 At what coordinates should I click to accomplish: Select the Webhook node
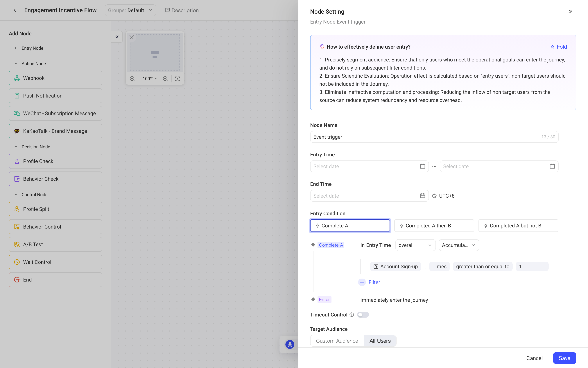tap(55, 78)
